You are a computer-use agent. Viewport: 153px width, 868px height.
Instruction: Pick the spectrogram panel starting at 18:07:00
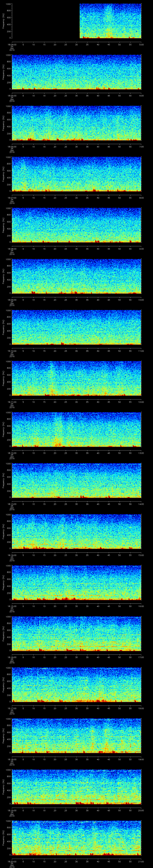(x=77, y=174)
